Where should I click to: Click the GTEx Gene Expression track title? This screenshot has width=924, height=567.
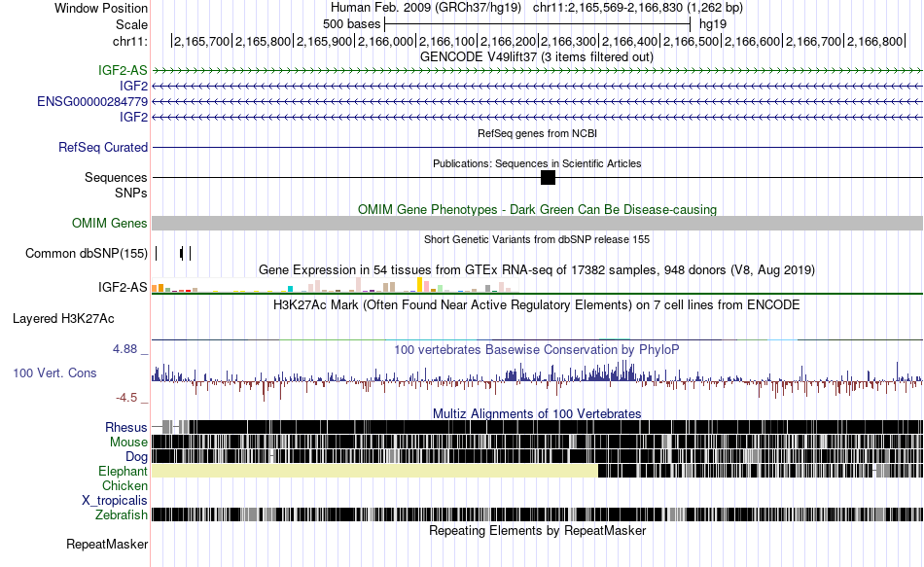[537, 269]
